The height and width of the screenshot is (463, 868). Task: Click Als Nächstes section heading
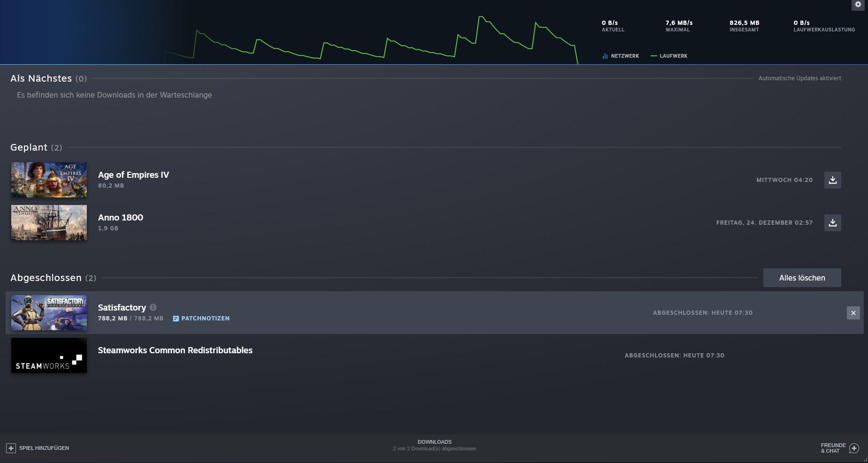(48, 78)
